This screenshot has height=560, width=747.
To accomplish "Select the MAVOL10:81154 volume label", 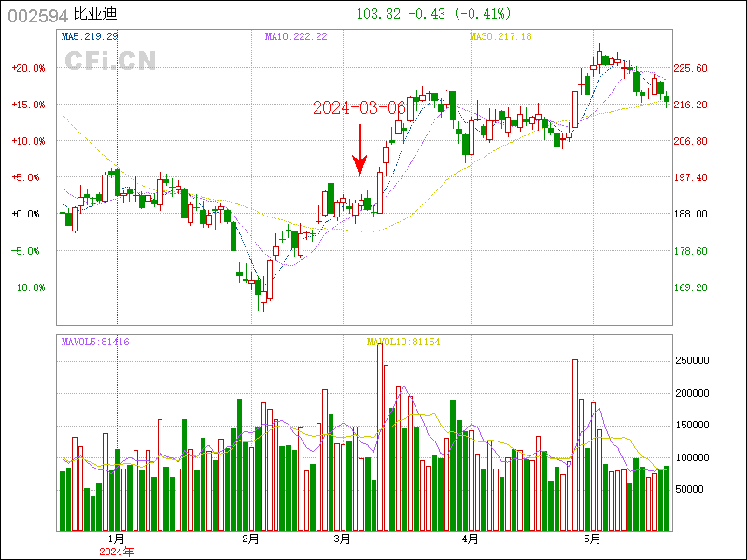I will (403, 342).
